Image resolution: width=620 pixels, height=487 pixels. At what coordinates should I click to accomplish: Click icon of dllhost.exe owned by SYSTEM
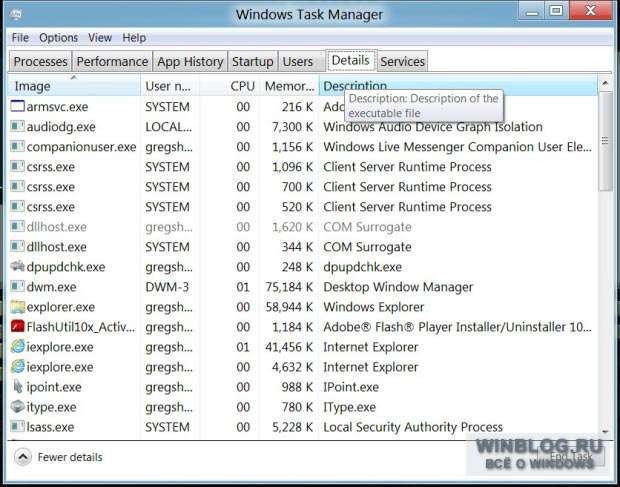tap(17, 247)
